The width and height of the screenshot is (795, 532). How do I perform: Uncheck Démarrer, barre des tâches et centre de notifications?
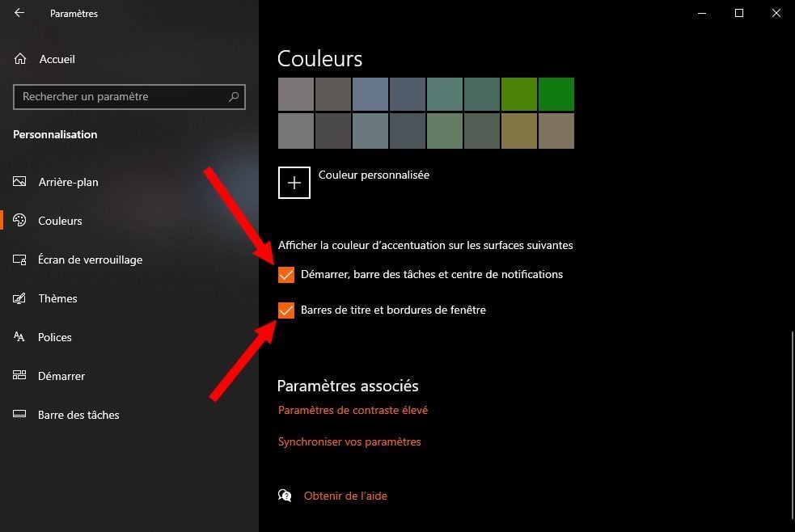coord(286,275)
